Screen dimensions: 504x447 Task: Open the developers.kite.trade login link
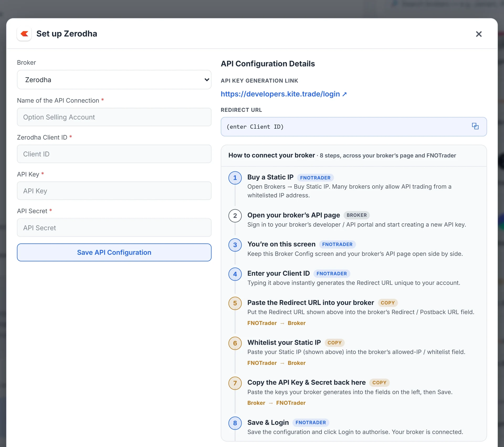pyautogui.click(x=283, y=94)
